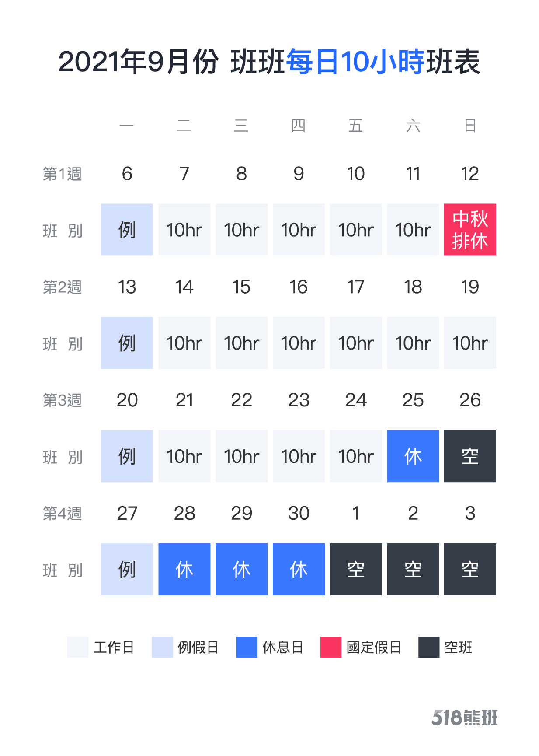The width and height of the screenshot is (539, 756).
Task: Click the 例 cell under date 27
Action: [x=127, y=569]
